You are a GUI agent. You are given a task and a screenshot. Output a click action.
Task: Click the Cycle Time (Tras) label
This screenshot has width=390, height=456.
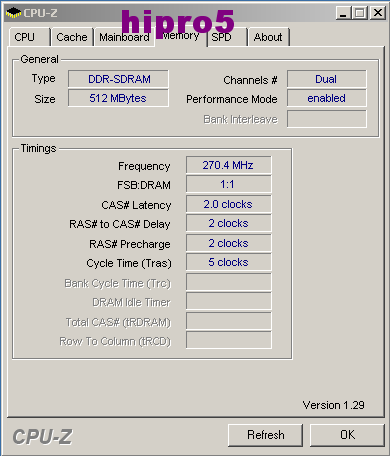pos(129,263)
